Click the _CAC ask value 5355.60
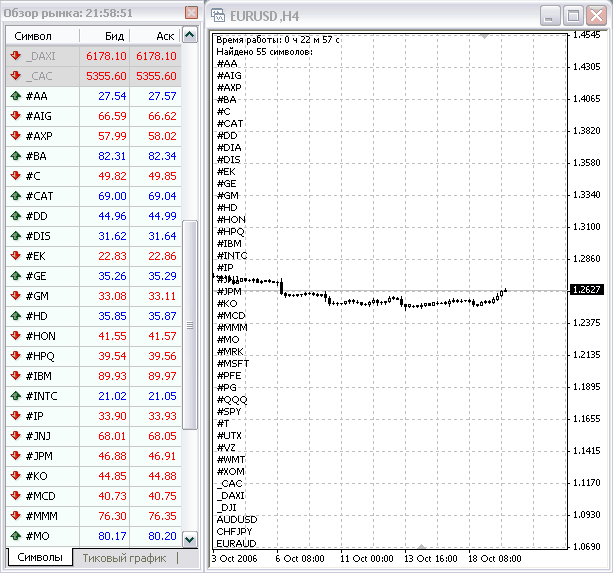613x573 pixels. point(156,76)
